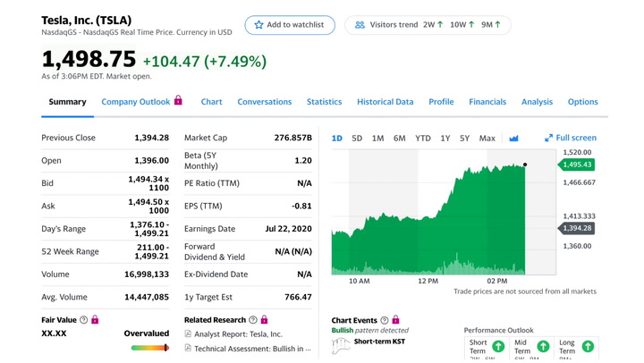Click the Overvalued fair value gauge bar
The height and width of the screenshot is (363, 644).
pos(150,348)
